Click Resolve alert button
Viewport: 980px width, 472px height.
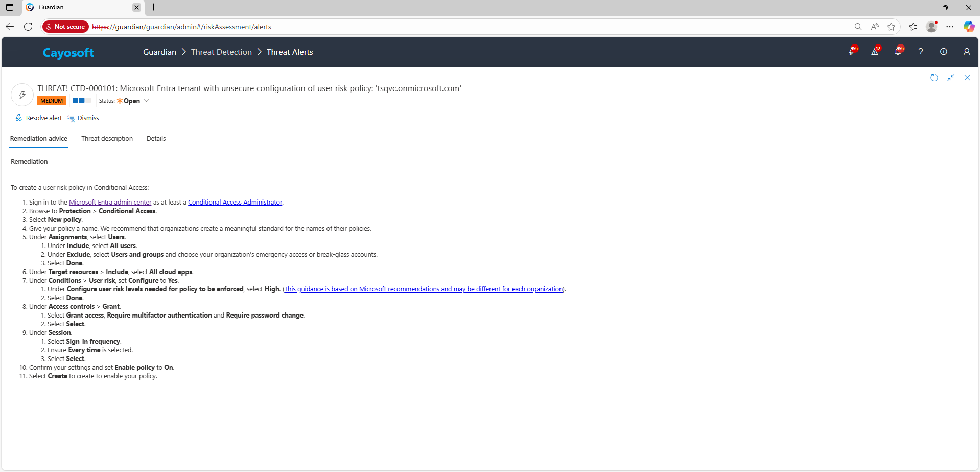pyautogui.click(x=39, y=118)
